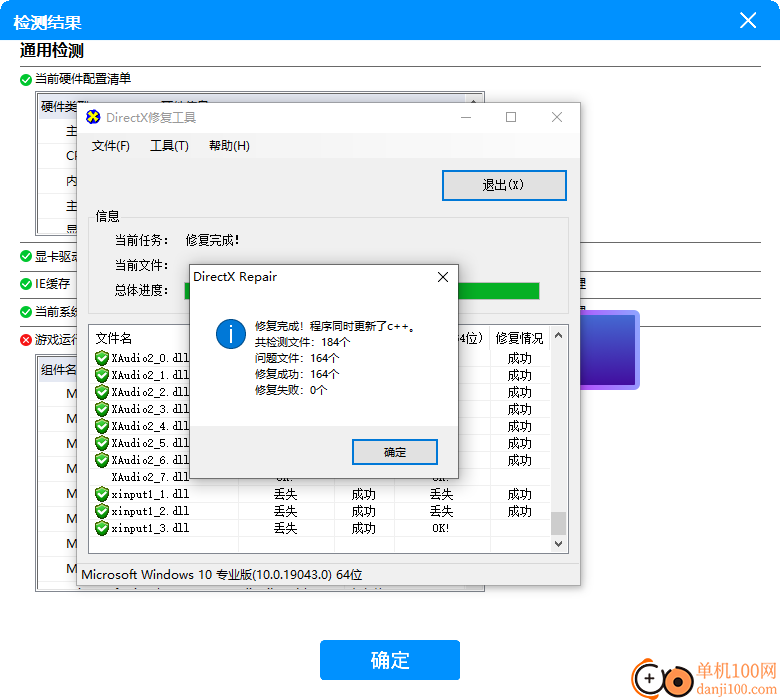Close the 检测结果 window
780x700 pixels.
click(748, 20)
